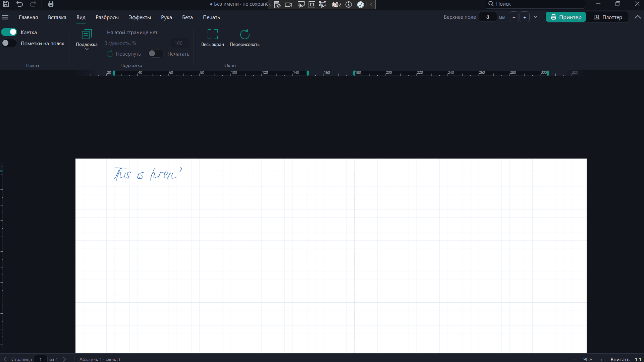Zoom in with the status bar plus

pyautogui.click(x=601, y=359)
